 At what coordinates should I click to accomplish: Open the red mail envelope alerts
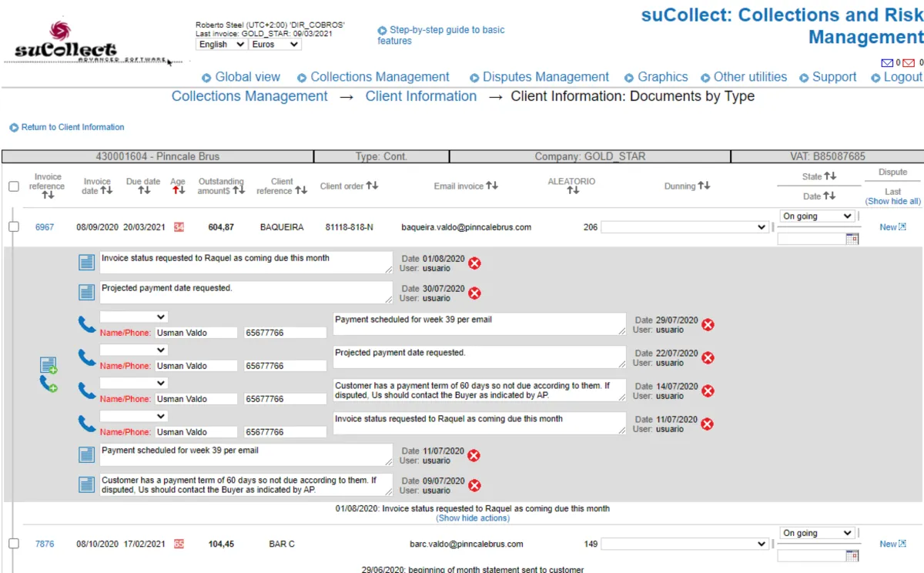click(909, 63)
